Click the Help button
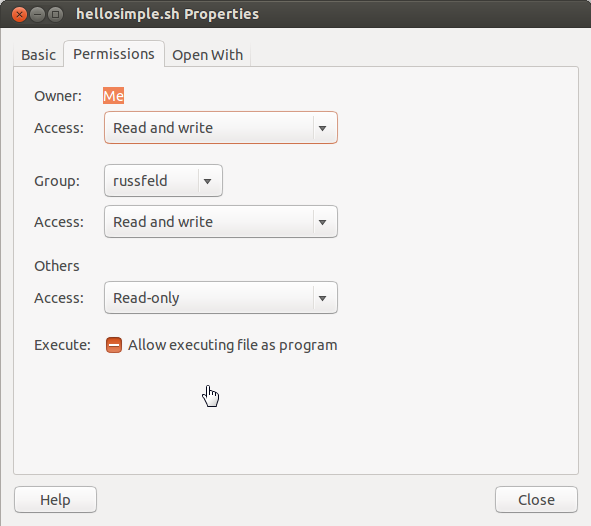Image resolution: width=591 pixels, height=526 pixels. tap(55, 500)
